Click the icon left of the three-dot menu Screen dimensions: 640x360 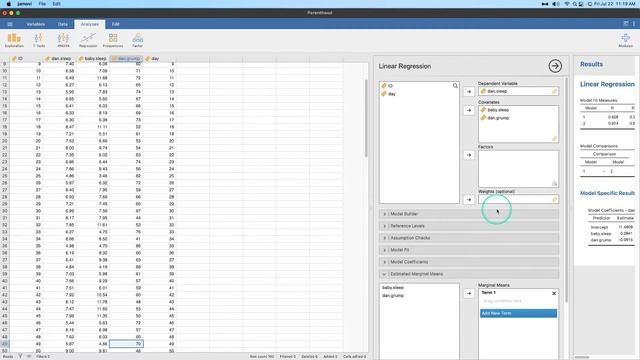tap(626, 24)
